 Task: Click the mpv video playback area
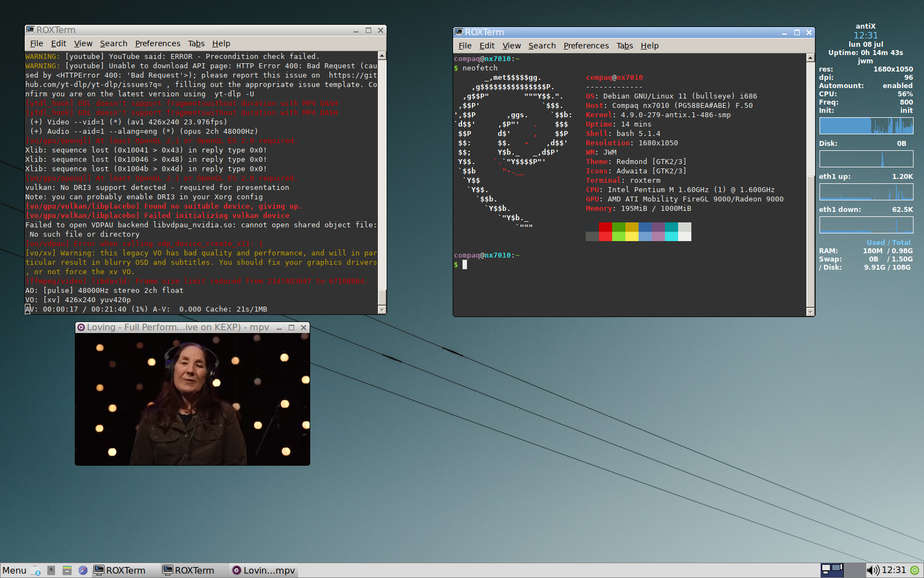click(x=193, y=399)
